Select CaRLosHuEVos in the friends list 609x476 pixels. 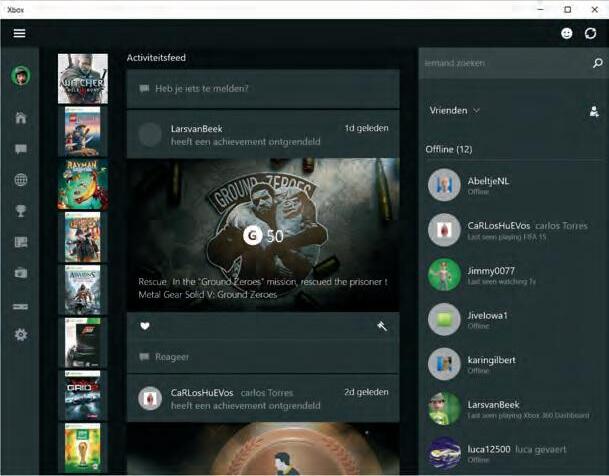513,230
